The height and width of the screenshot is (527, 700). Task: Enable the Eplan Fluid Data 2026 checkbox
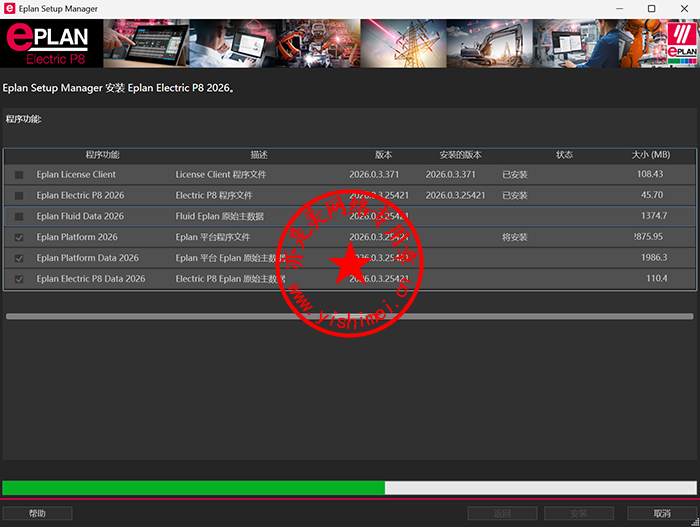click(19, 216)
